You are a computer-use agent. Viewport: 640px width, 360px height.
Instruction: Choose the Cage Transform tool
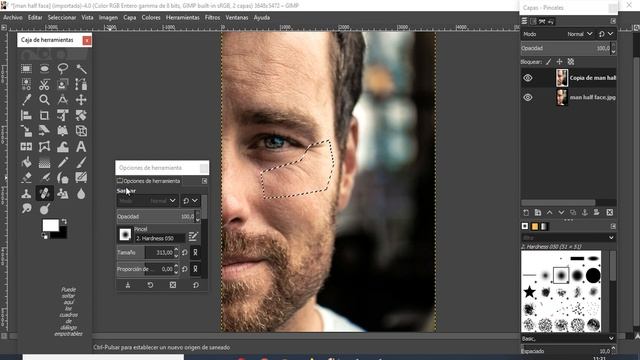44,147
